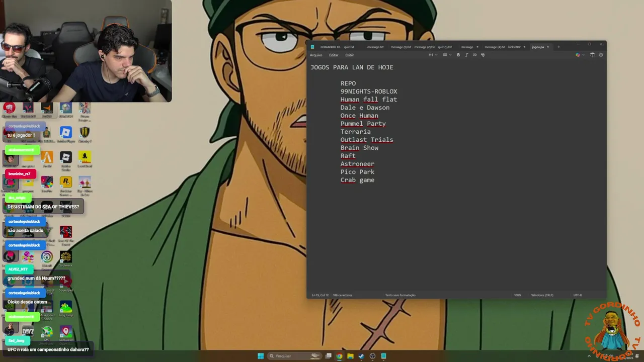Viewport: 644px width, 362px height.
Task: Switch to the quiz (1).txt tab
Action: point(445,47)
